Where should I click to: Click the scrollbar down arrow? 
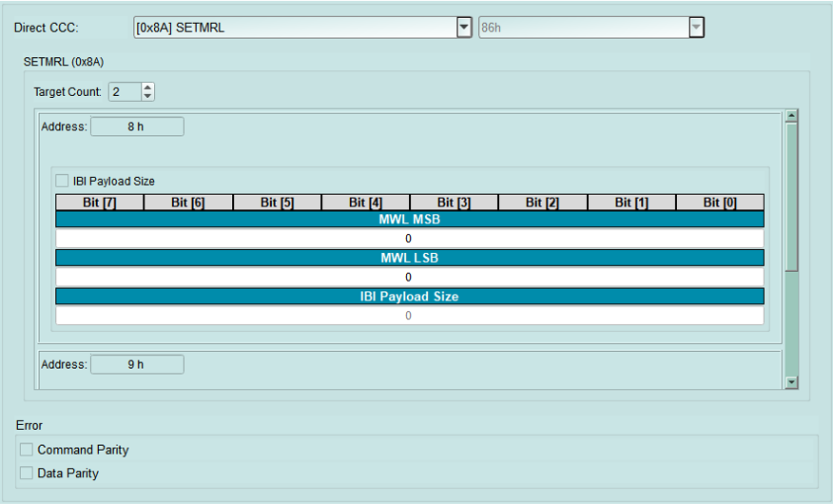pyautogui.click(x=791, y=382)
